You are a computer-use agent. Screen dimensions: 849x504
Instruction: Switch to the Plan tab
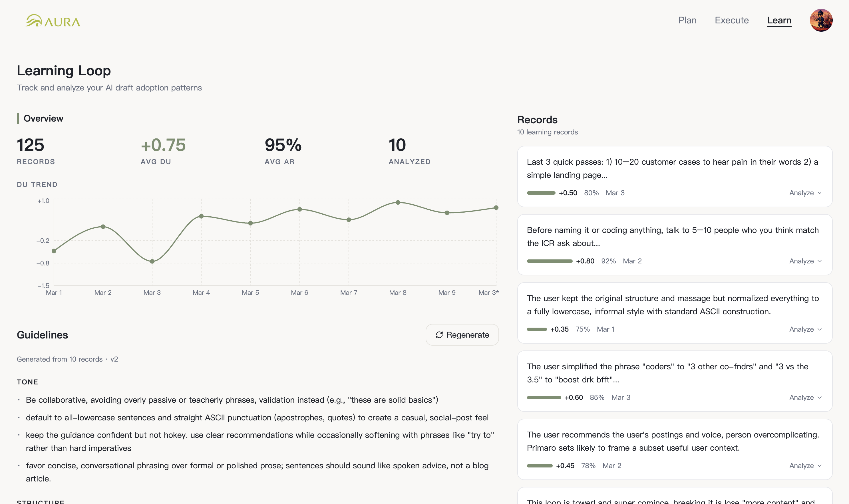coord(687,20)
